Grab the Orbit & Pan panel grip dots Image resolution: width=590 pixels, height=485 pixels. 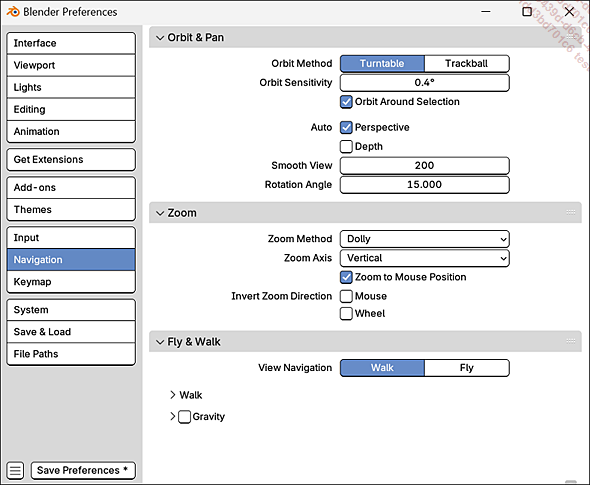[x=570, y=37]
